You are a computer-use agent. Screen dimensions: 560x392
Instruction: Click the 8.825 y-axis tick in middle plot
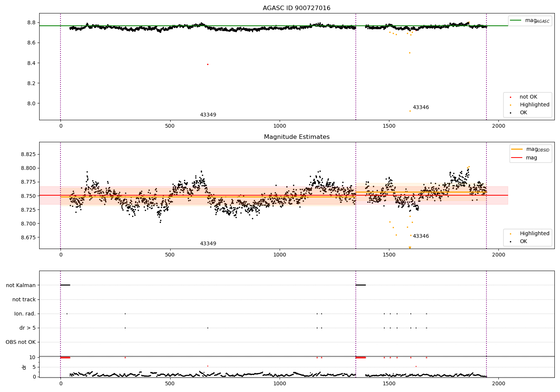coord(28,155)
